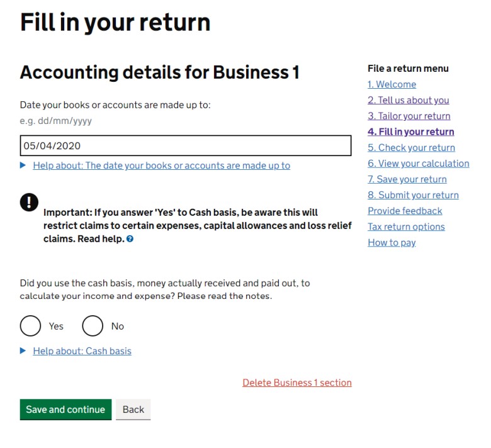Viewport: 491px width, 448px height.
Task: Open 6. View your calculation
Action: [x=419, y=164]
